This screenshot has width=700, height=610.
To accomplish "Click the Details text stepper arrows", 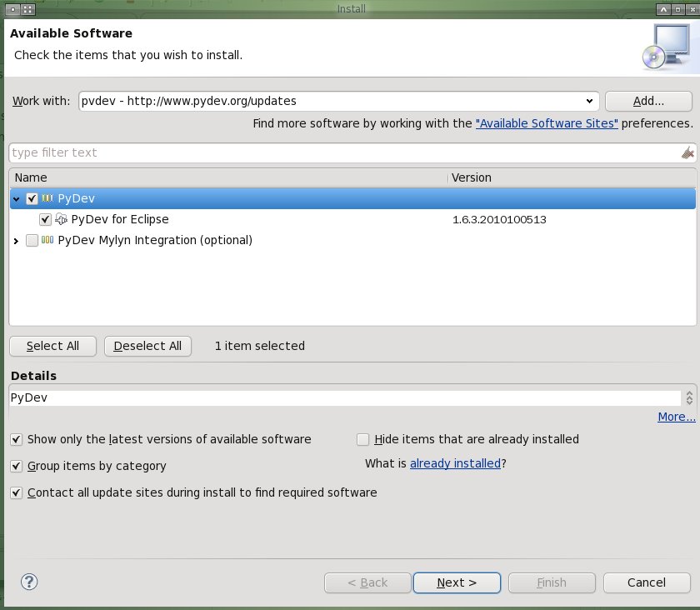I will pyautogui.click(x=689, y=397).
